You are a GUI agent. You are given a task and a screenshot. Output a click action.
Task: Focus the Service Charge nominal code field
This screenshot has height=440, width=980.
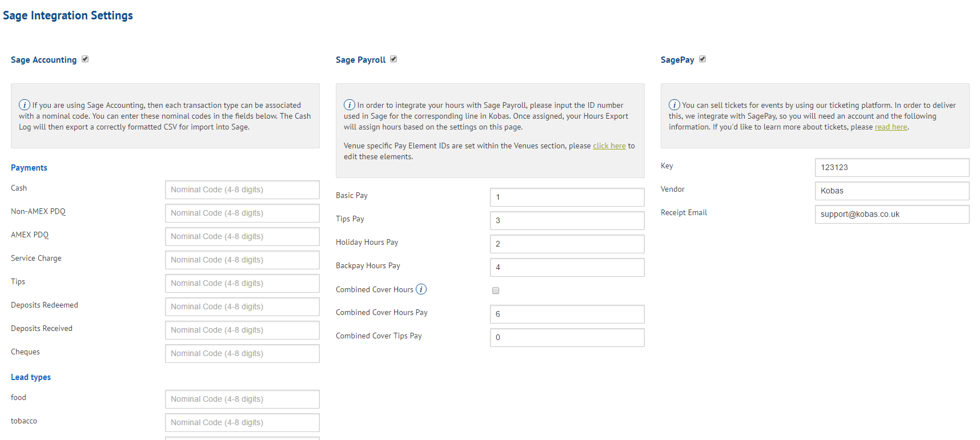242,260
